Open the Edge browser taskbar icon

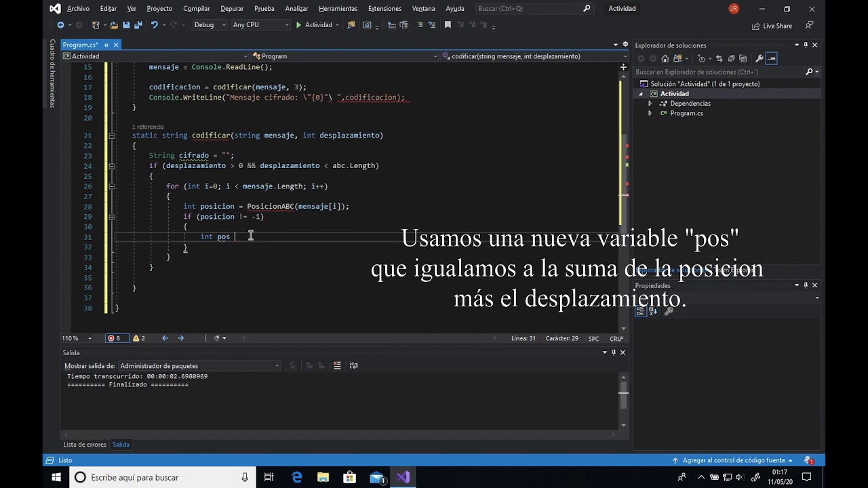click(296, 477)
